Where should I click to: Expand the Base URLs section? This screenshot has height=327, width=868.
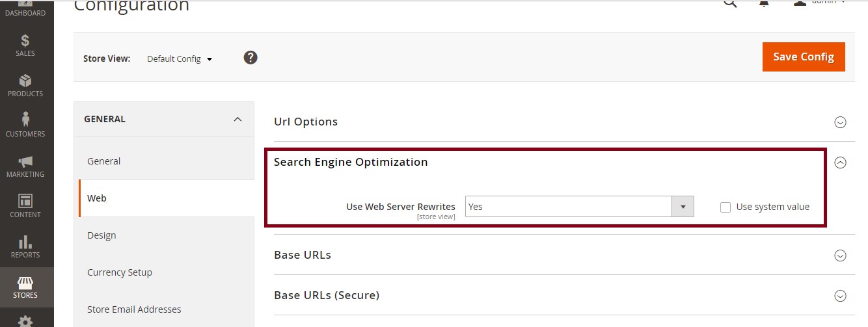840,255
